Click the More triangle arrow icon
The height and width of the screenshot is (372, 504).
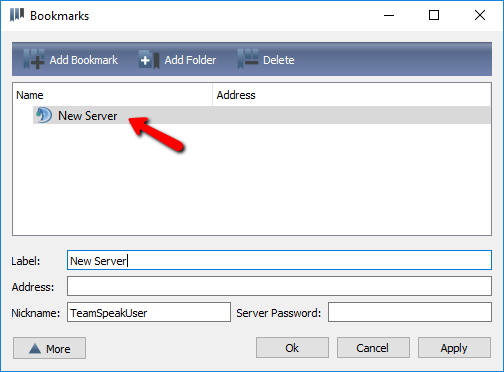pos(35,349)
